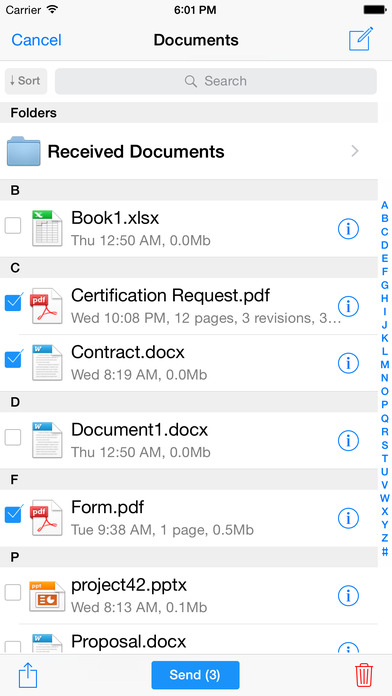392x696 pixels.
Task: Tap the compose new document icon
Action: pos(360,39)
